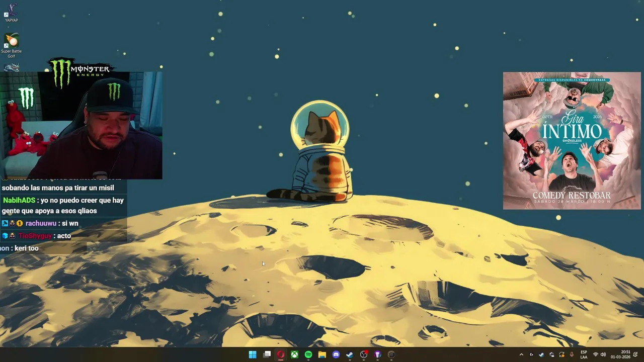This screenshot has width=644, height=362.
Task: Click the orange update tray icon
Action: coord(561,354)
